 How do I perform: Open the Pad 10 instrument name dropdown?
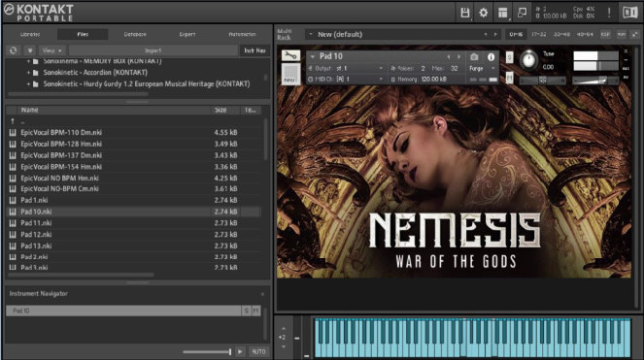pyautogui.click(x=313, y=56)
